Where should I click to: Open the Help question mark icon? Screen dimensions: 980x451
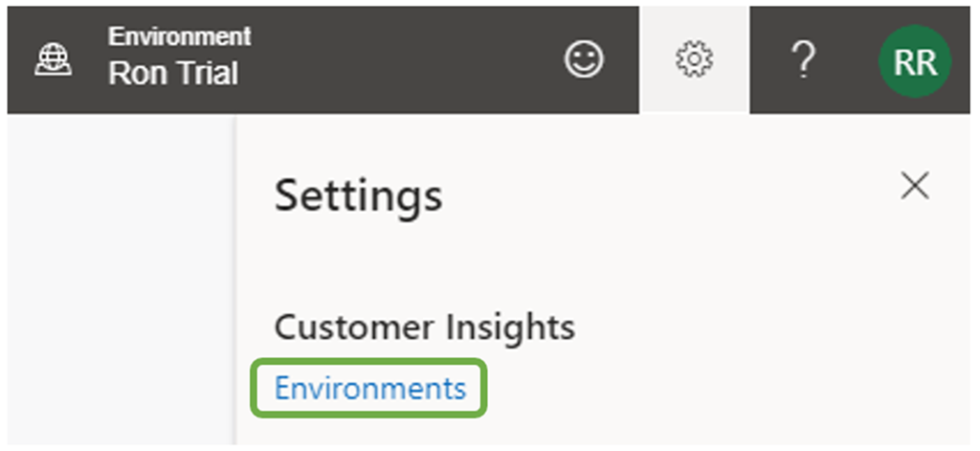pyautogui.click(x=804, y=60)
